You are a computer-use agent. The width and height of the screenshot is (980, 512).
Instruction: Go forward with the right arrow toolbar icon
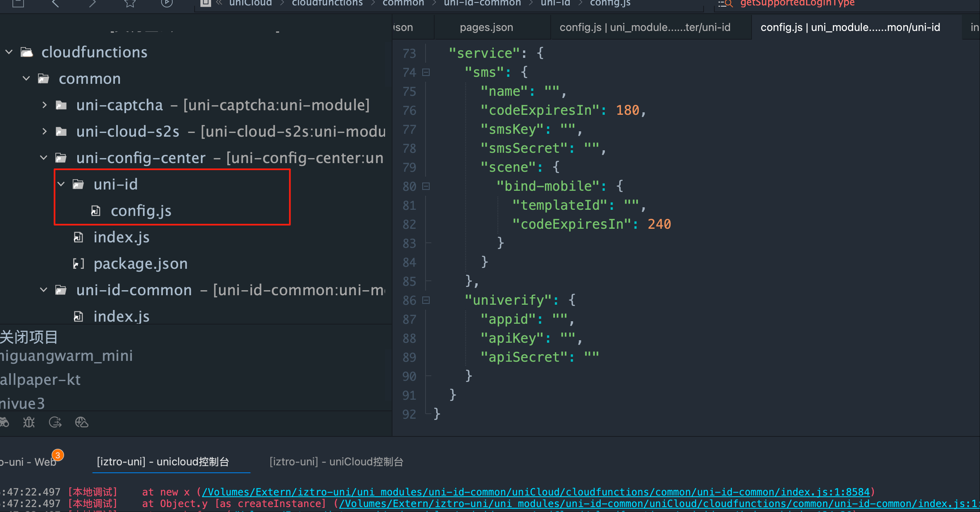(93, 3)
